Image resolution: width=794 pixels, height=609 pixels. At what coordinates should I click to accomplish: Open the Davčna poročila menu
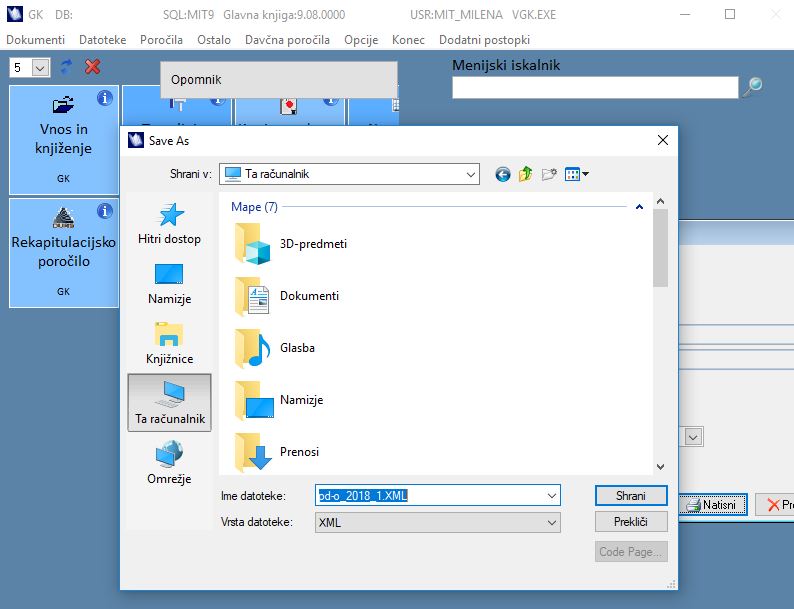click(287, 40)
